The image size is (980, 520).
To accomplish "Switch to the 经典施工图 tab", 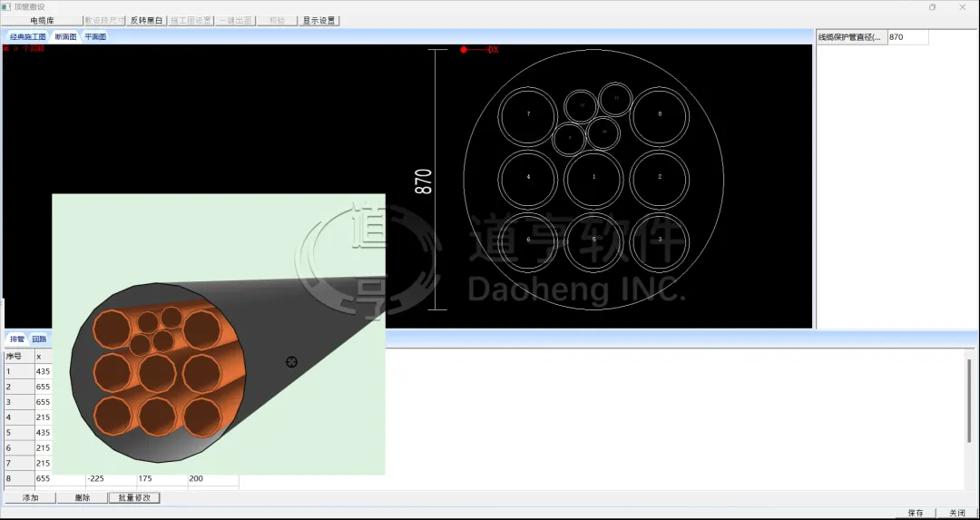I will click(x=27, y=37).
